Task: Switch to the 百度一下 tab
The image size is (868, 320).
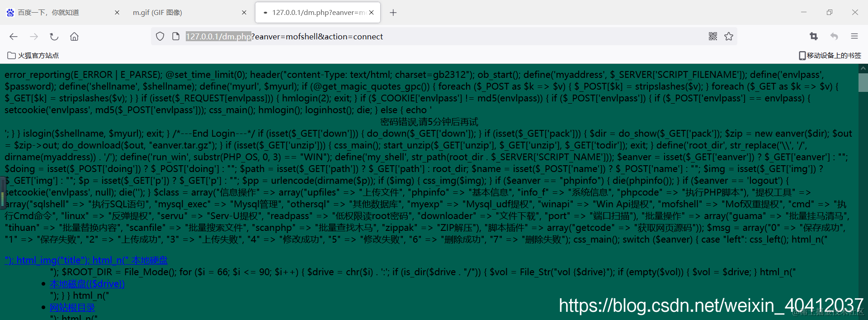Action: pos(63,13)
